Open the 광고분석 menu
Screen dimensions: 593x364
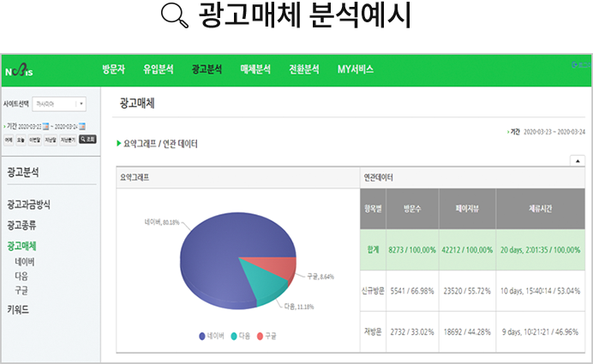click(x=207, y=69)
